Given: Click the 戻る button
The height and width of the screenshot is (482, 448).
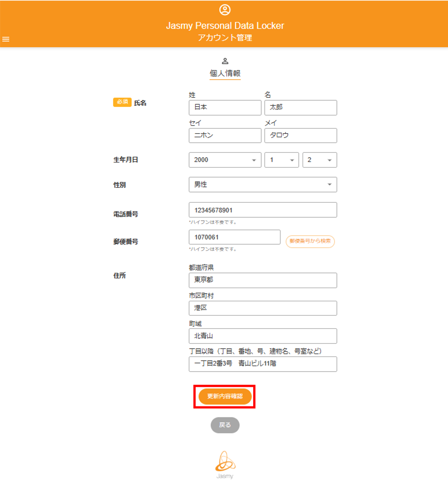Looking at the screenshot, I should [x=225, y=425].
